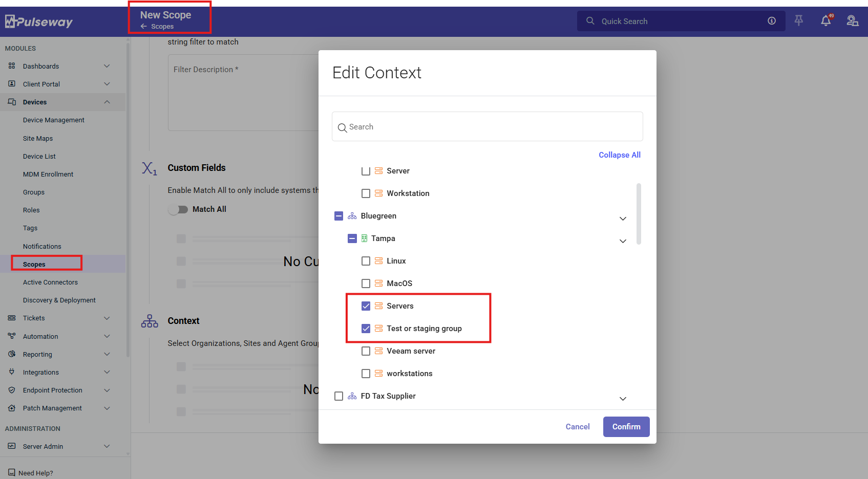Click the Edit Context list scrollbar
The image size is (868, 479).
639,214
